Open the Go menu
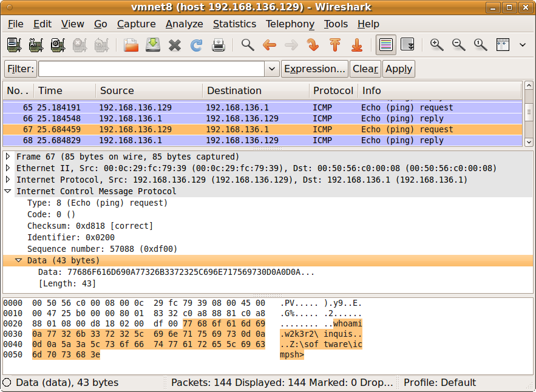 [x=101, y=24]
